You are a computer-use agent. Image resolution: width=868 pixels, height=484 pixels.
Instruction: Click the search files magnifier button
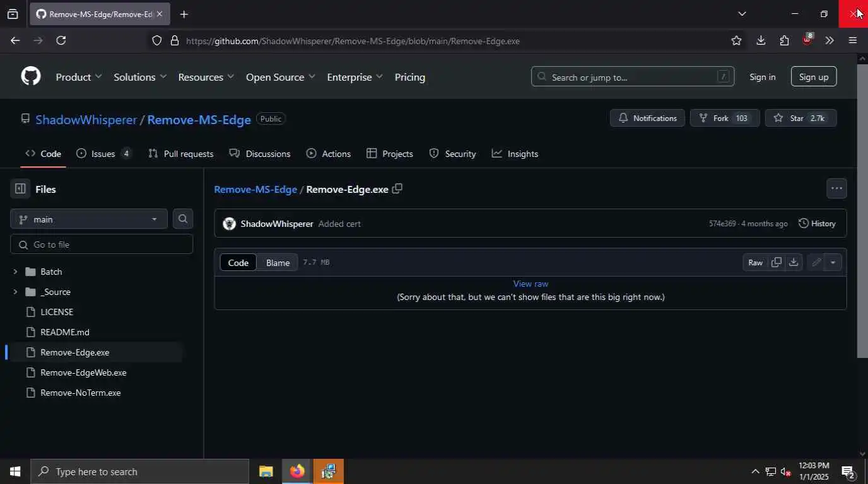pyautogui.click(x=183, y=219)
